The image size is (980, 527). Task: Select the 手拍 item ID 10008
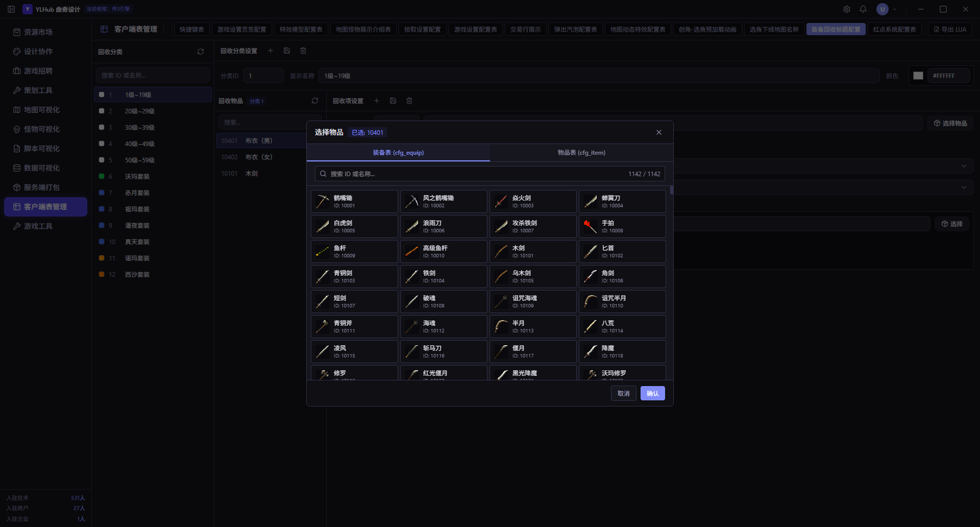click(622, 226)
